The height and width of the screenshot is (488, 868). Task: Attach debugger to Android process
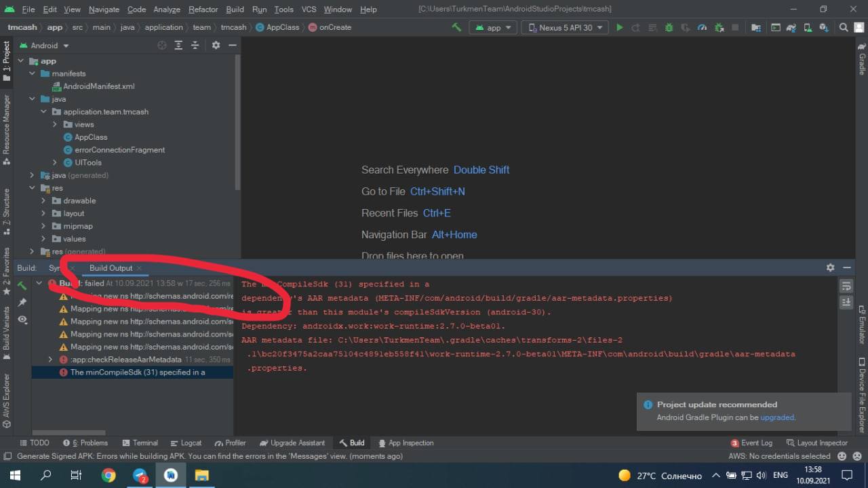[x=718, y=27]
